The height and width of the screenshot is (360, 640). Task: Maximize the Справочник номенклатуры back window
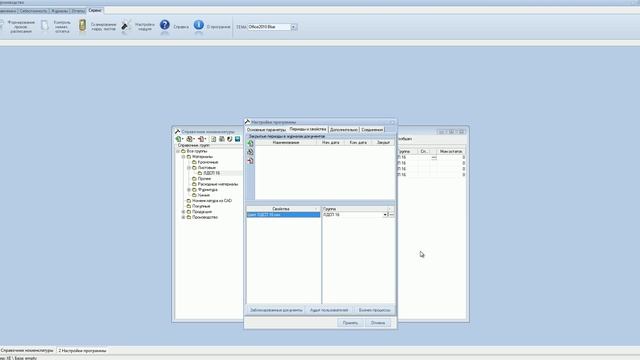(x=451, y=132)
